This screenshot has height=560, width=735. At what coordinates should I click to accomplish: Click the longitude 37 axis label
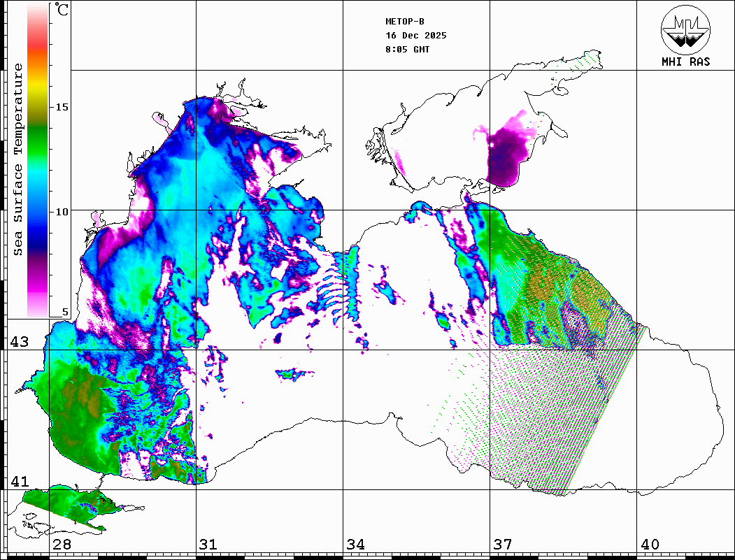503,545
